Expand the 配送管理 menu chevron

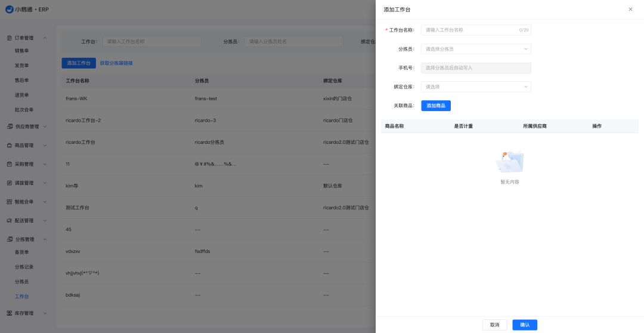pyautogui.click(x=45, y=221)
